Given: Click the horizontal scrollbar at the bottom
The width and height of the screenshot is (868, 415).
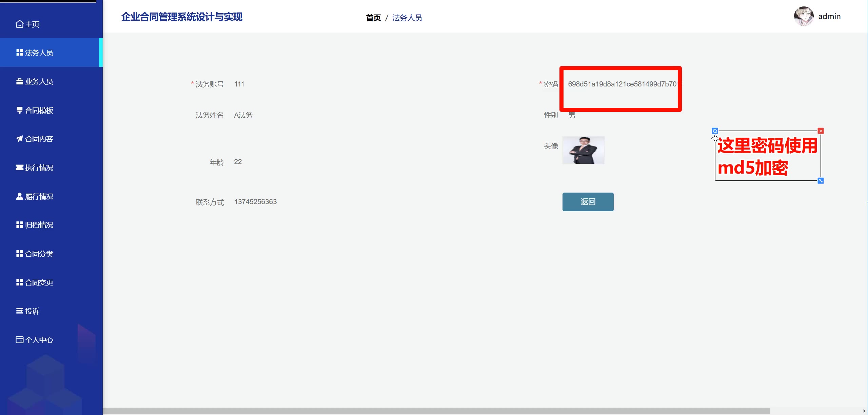Looking at the screenshot, I should coord(436,411).
